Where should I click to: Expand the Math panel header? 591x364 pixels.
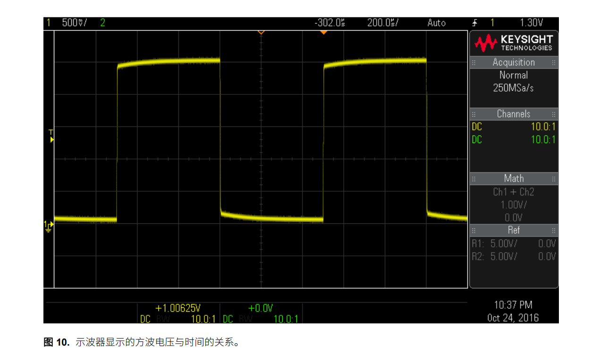coord(514,178)
